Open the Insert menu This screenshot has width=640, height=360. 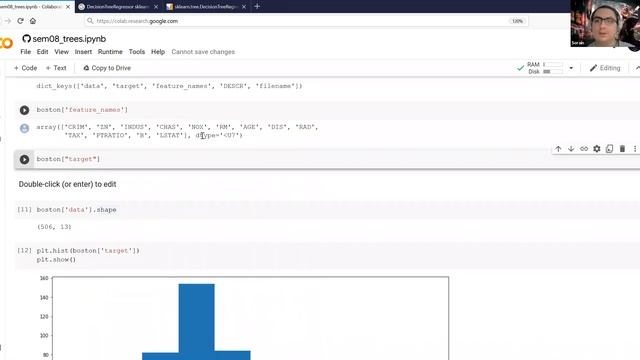click(83, 52)
